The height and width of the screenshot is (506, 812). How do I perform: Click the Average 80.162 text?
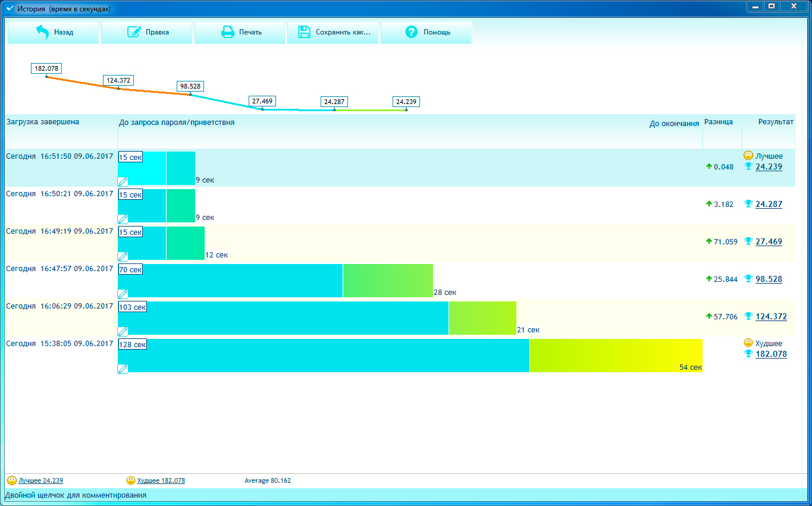(x=268, y=480)
